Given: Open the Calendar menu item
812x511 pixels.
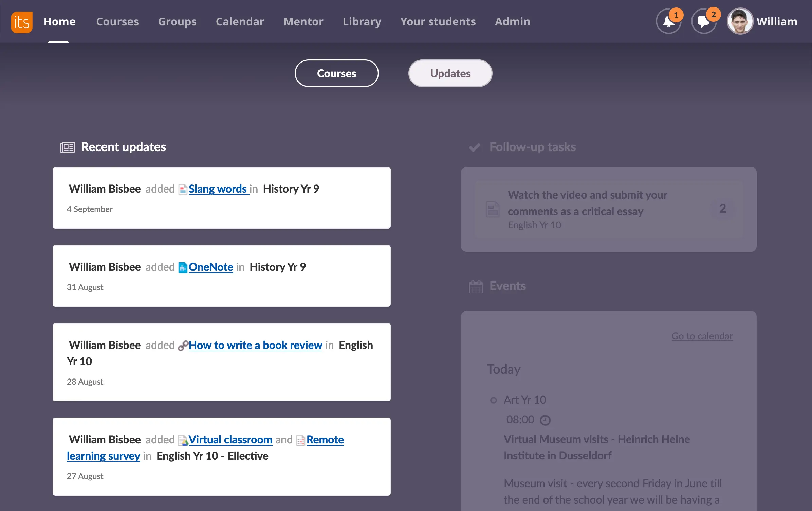Looking at the screenshot, I should coord(240,22).
